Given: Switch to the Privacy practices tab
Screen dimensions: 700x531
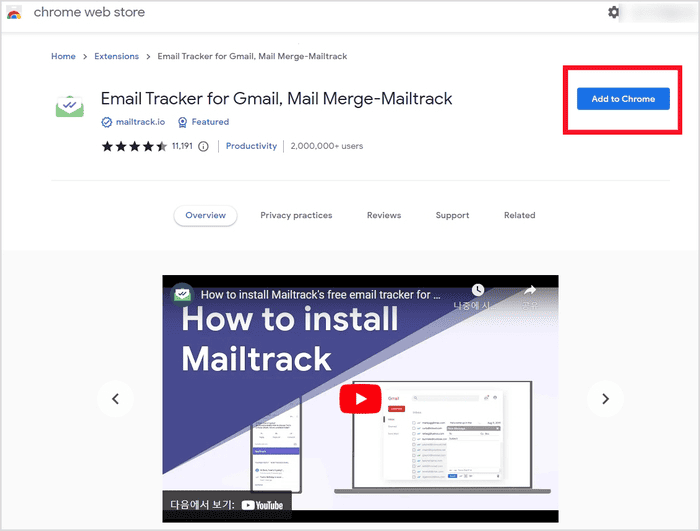Looking at the screenshot, I should tap(296, 215).
